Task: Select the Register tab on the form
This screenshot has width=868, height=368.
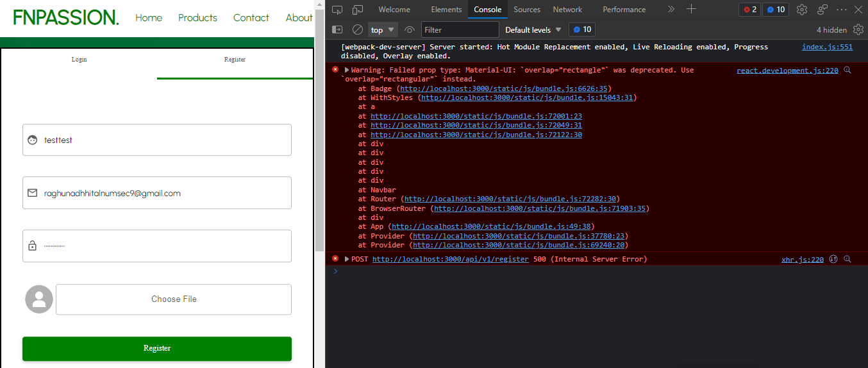Action: pyautogui.click(x=235, y=60)
